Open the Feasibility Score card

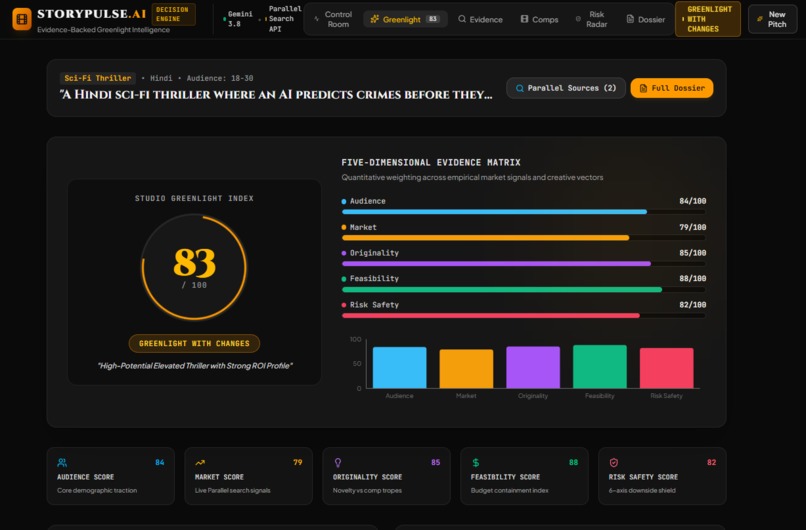pyautogui.click(x=524, y=476)
